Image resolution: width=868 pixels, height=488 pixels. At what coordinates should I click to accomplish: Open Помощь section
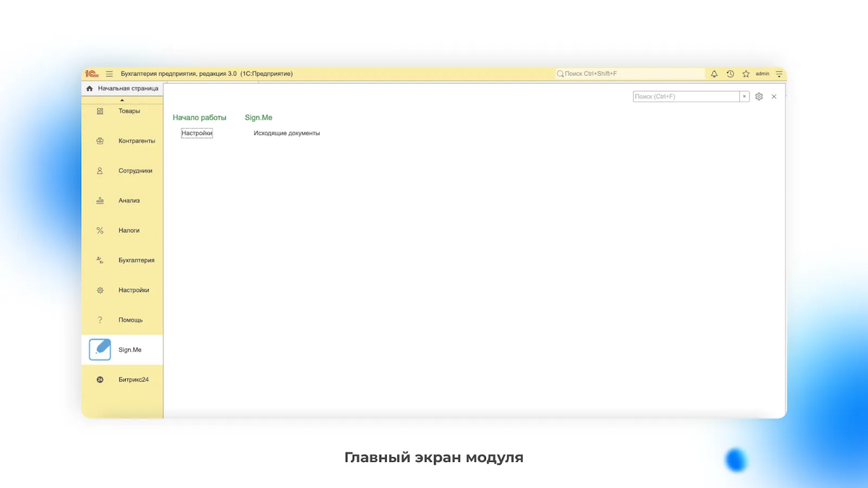(x=131, y=320)
